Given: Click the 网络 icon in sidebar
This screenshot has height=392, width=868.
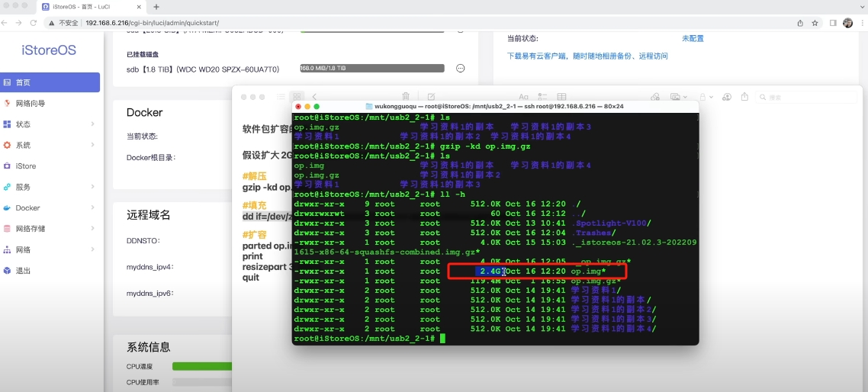Looking at the screenshot, I should (x=7, y=249).
